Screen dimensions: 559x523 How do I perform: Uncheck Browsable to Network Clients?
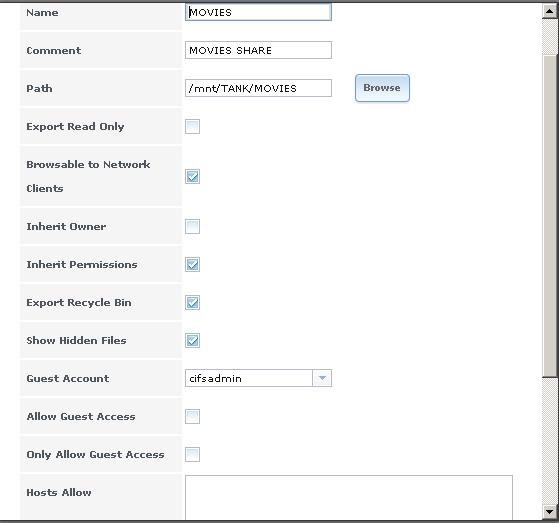click(x=193, y=176)
